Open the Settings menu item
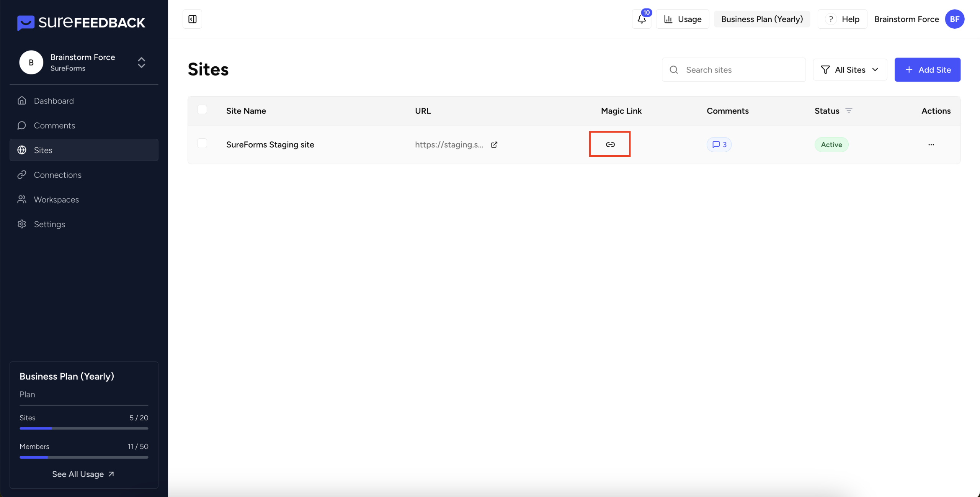Image resolution: width=980 pixels, height=497 pixels. (49, 224)
